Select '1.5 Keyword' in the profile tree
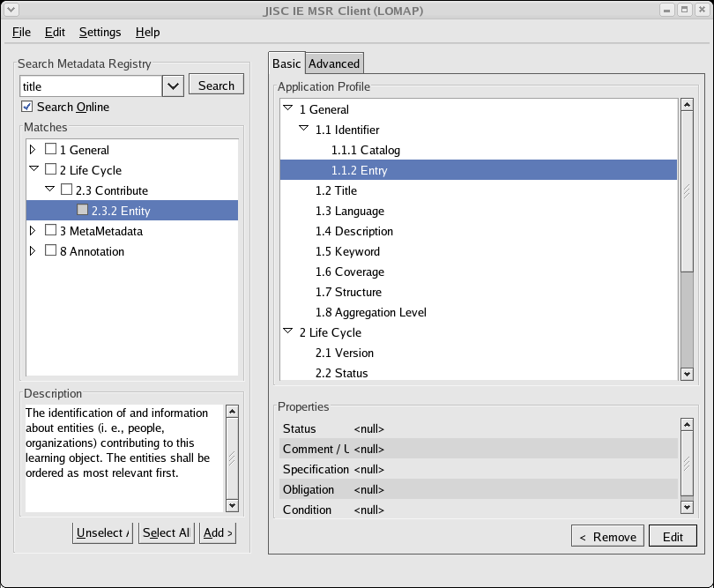The image size is (714, 588). tap(479, 251)
